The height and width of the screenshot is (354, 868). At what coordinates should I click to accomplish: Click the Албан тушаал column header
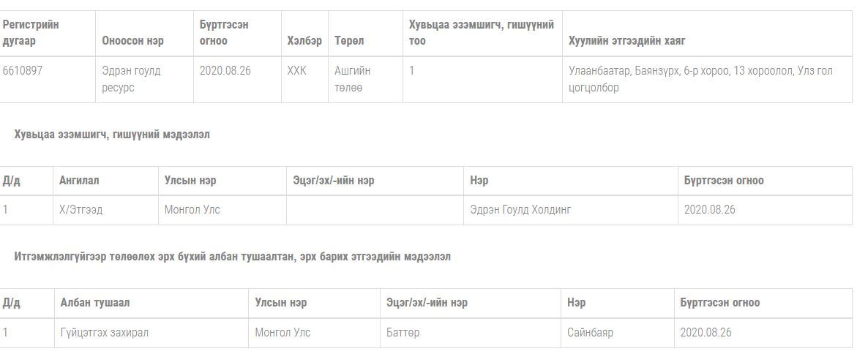[95, 303]
